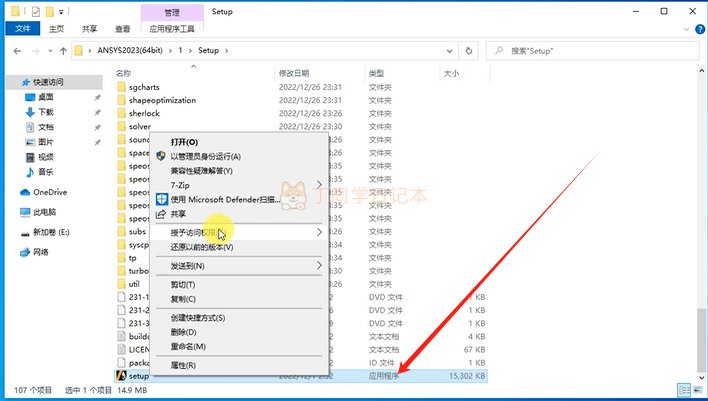708x401 pixels.
Task: Select the 15,302 KB size cell
Action: point(467,376)
